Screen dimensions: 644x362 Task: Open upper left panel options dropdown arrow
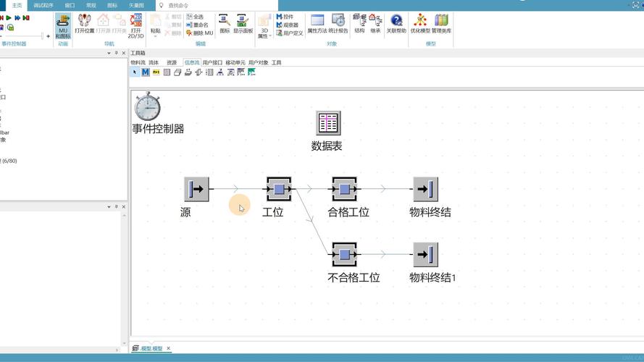coord(109,53)
